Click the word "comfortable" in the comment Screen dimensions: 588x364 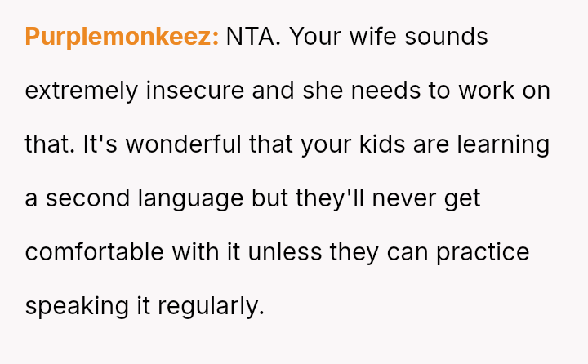95,252
